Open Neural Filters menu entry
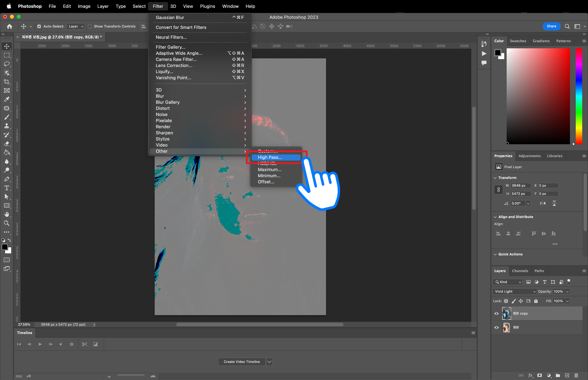 point(200,37)
